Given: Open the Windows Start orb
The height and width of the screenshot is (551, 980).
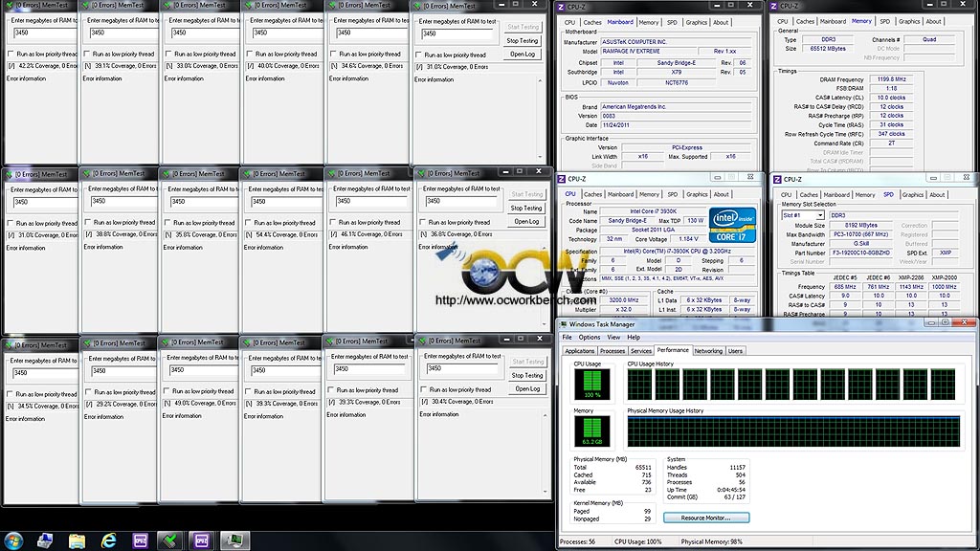Looking at the screenshot, I should (x=13, y=540).
